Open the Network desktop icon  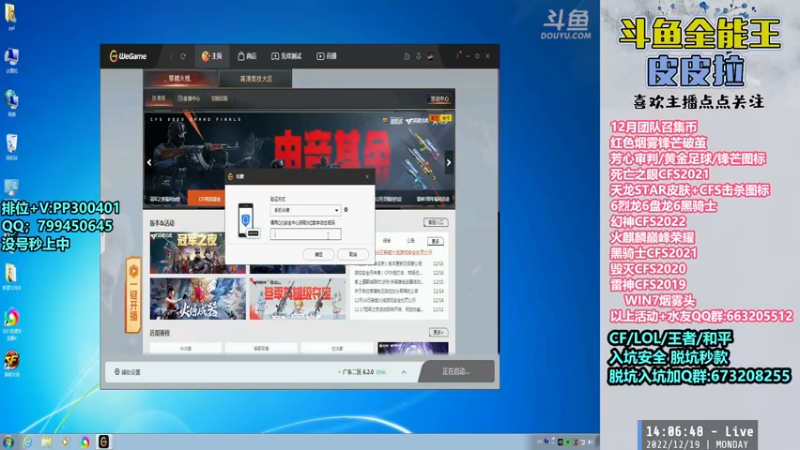click(x=11, y=104)
